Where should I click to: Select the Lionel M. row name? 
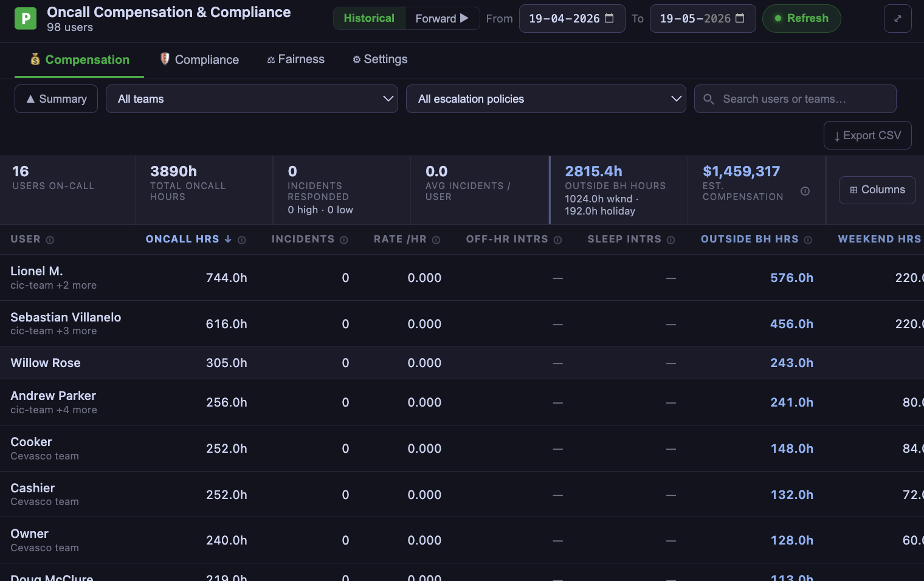click(x=36, y=271)
